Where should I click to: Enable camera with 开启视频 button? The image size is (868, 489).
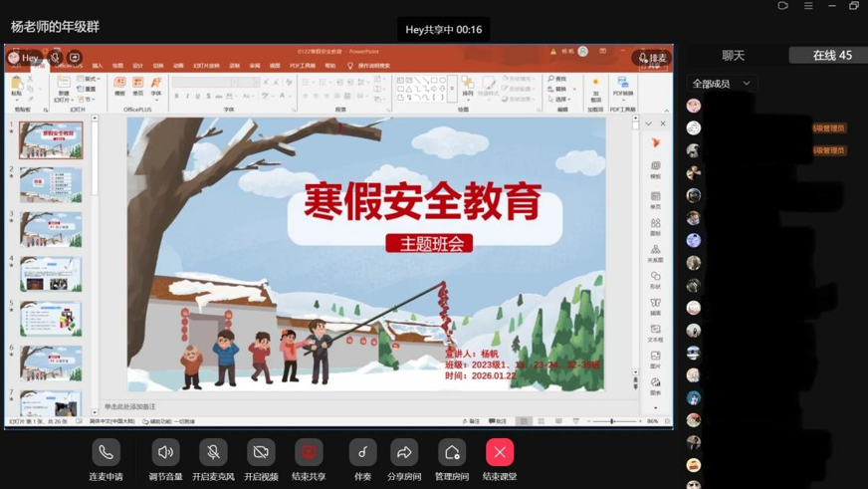[x=261, y=452]
